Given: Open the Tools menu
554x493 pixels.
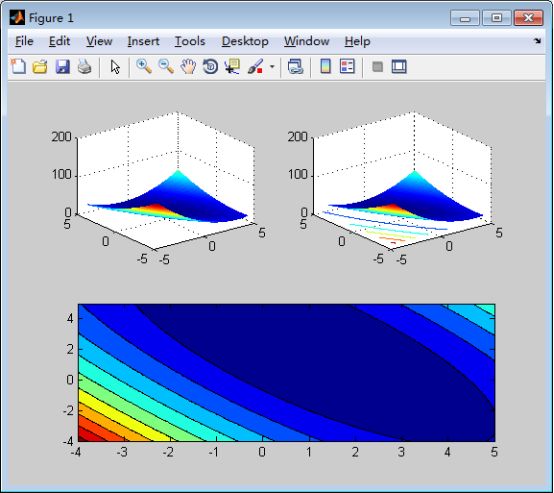Looking at the screenshot, I should (190, 41).
